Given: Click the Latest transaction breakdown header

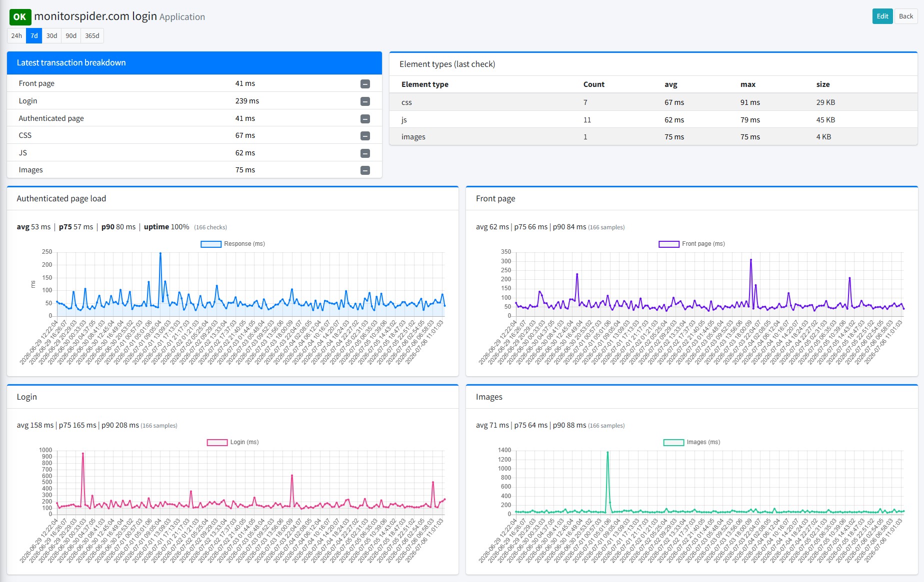Looking at the screenshot, I should (194, 63).
